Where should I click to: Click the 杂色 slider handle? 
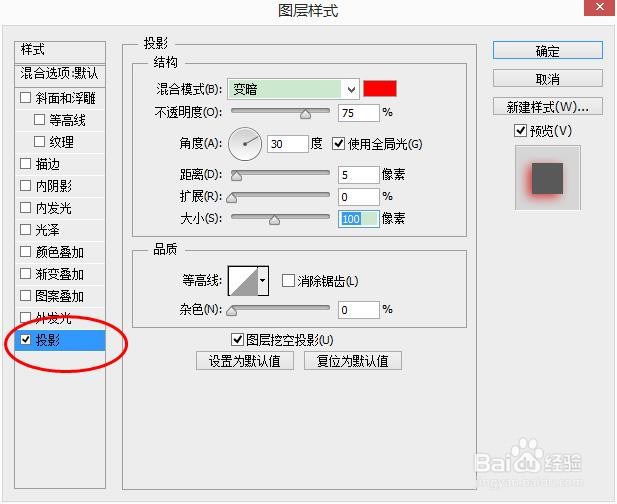pyautogui.click(x=232, y=311)
